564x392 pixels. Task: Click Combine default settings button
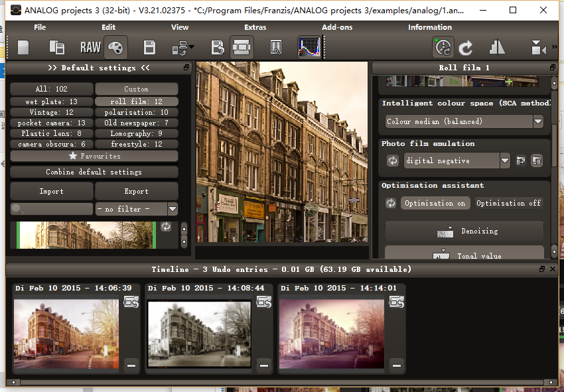click(x=94, y=172)
